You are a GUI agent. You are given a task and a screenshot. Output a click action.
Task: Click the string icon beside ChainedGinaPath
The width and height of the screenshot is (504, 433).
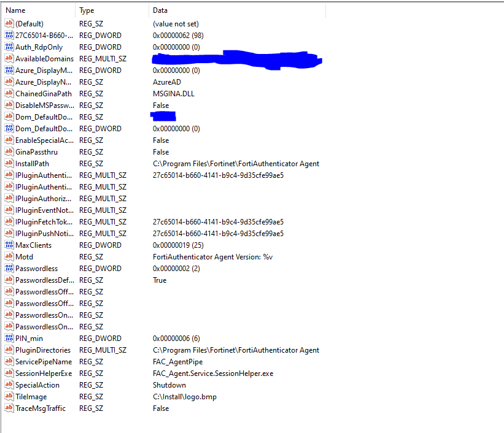tap(9, 93)
